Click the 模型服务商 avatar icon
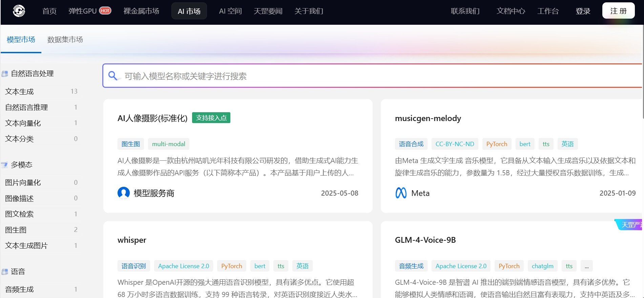The width and height of the screenshot is (644, 298). [123, 193]
